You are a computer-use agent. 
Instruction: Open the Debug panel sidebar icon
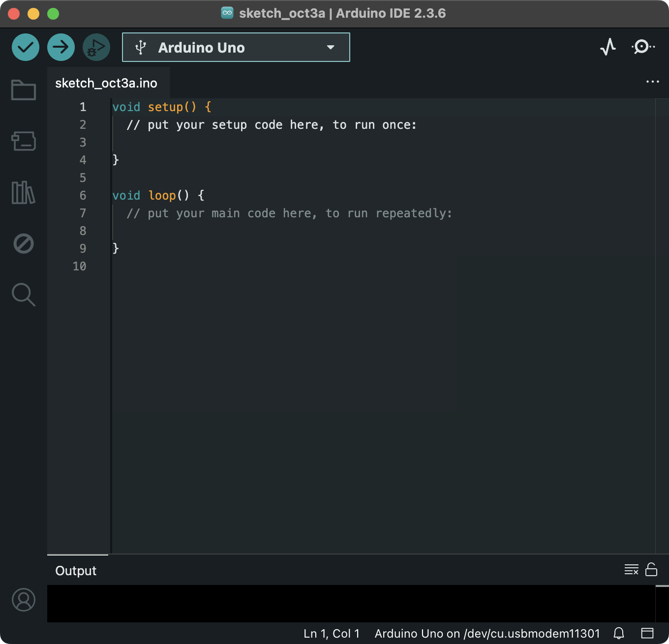[24, 243]
